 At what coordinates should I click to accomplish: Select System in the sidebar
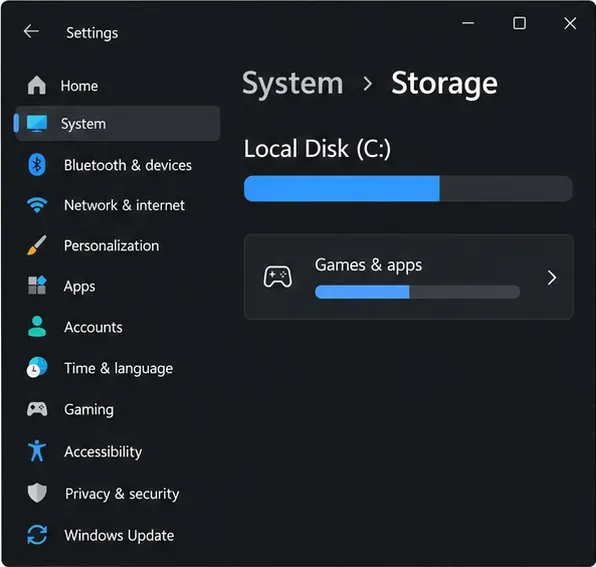117,124
